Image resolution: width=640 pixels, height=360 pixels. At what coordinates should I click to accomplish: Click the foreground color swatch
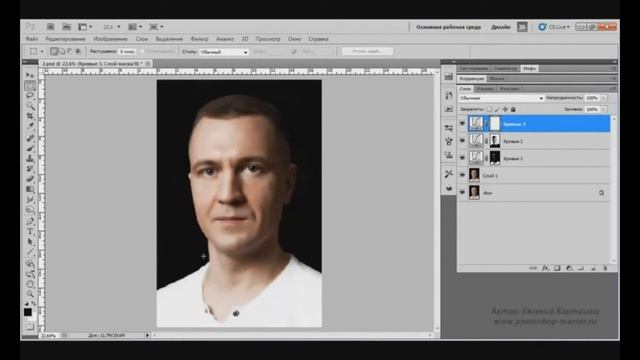(x=28, y=312)
